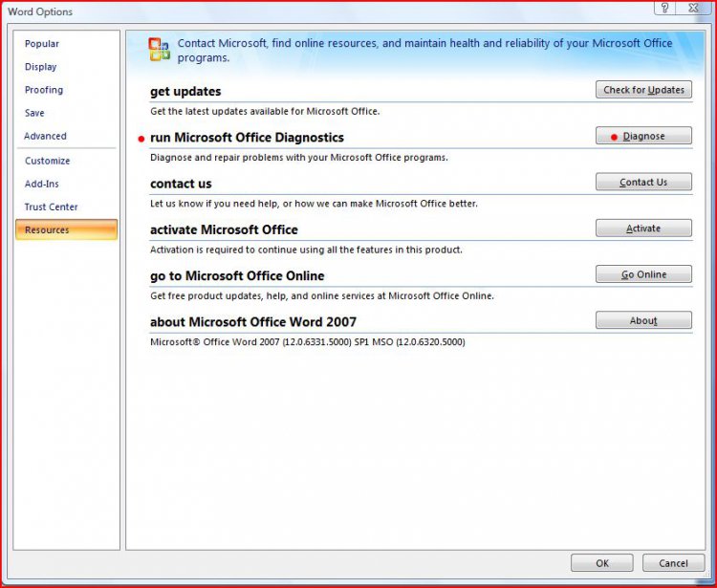The width and height of the screenshot is (717, 588).
Task: Select the Add-Ins category
Action: [x=42, y=184]
